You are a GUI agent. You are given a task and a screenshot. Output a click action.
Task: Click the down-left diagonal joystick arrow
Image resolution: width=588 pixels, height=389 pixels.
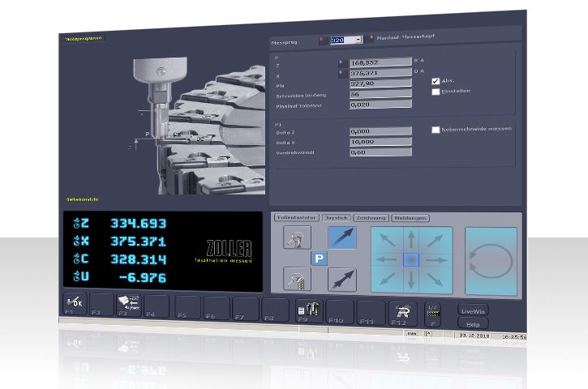coord(388,279)
